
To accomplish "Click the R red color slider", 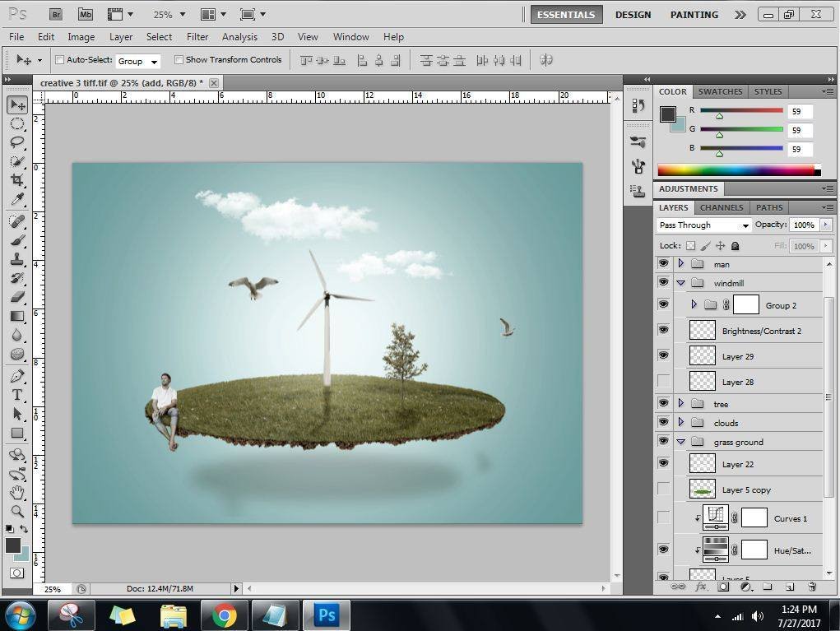I will click(x=741, y=111).
